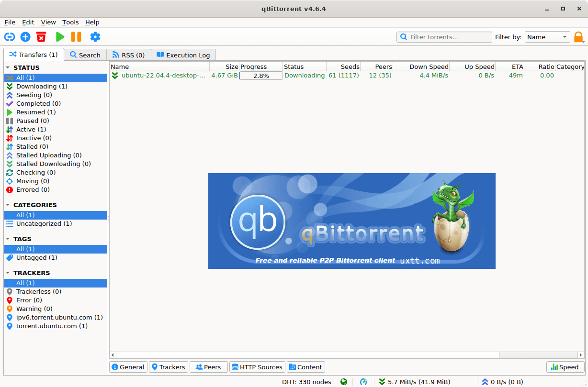588x387 pixels.
Task: Click the Add Torrent File plus icon
Action: pos(25,37)
